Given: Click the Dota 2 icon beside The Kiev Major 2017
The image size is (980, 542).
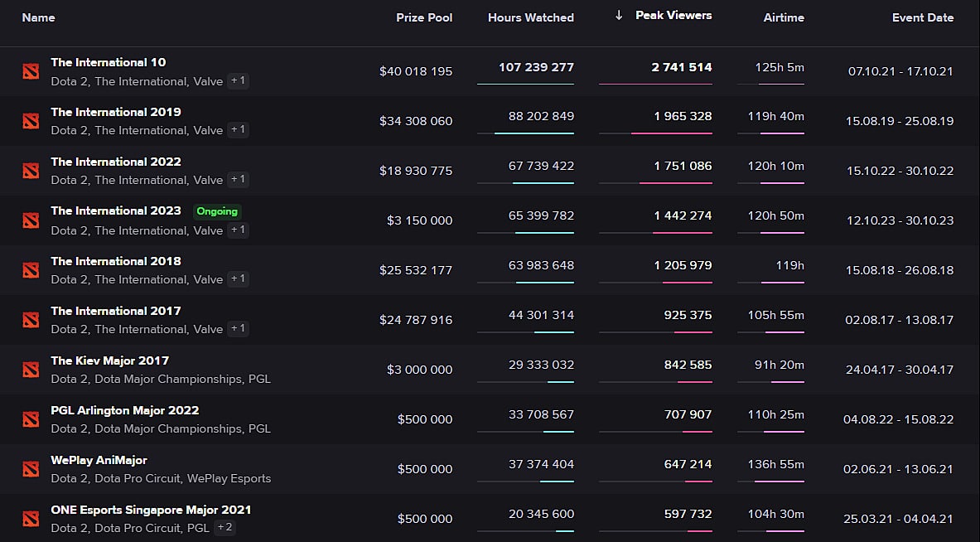Looking at the screenshot, I should [x=31, y=370].
